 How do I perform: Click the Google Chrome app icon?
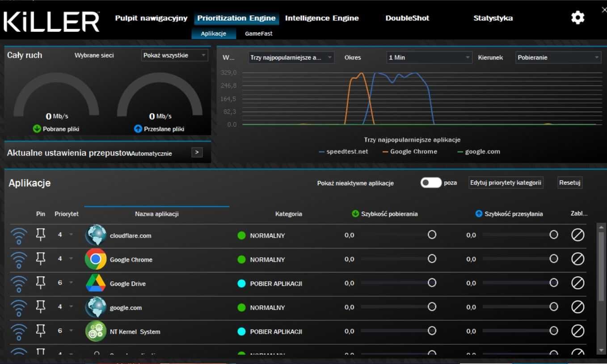click(96, 259)
